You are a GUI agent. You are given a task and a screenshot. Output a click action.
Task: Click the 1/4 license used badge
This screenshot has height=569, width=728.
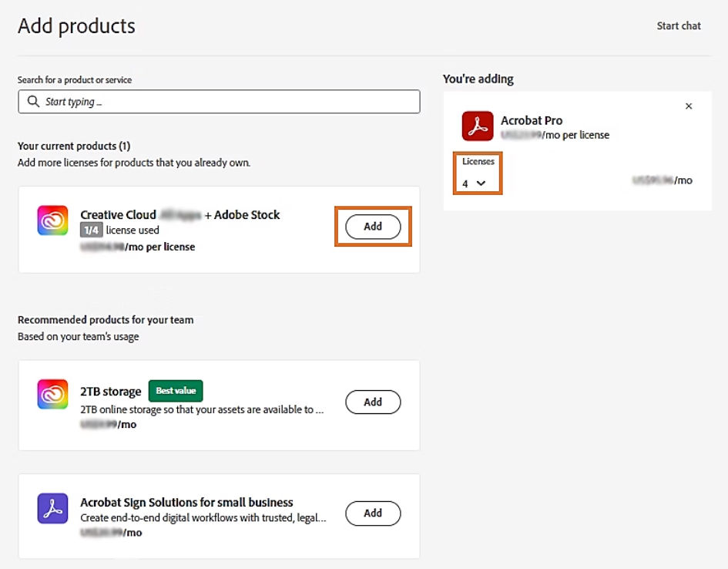tap(92, 230)
